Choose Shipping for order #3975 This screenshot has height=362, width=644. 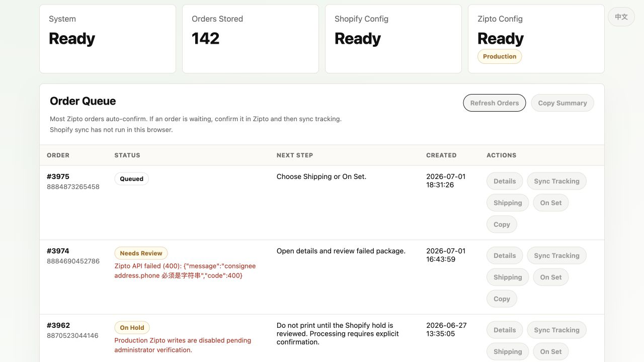tap(508, 203)
